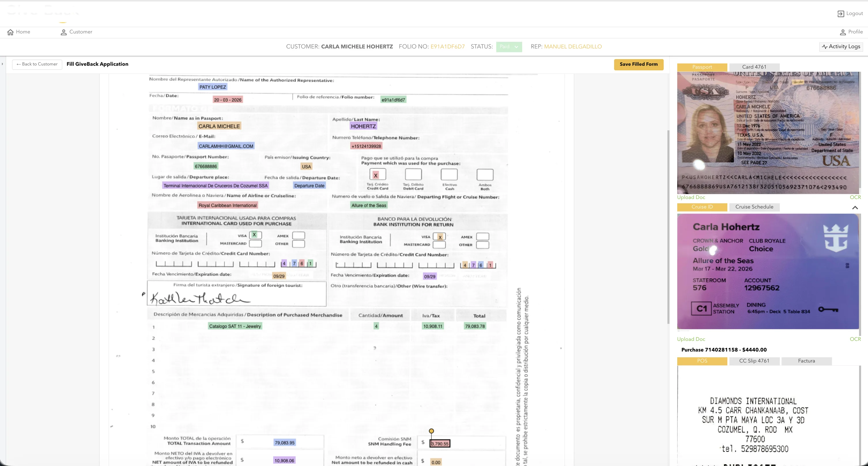Click the telephone field +15124139928
868x466 pixels.
coord(366,146)
